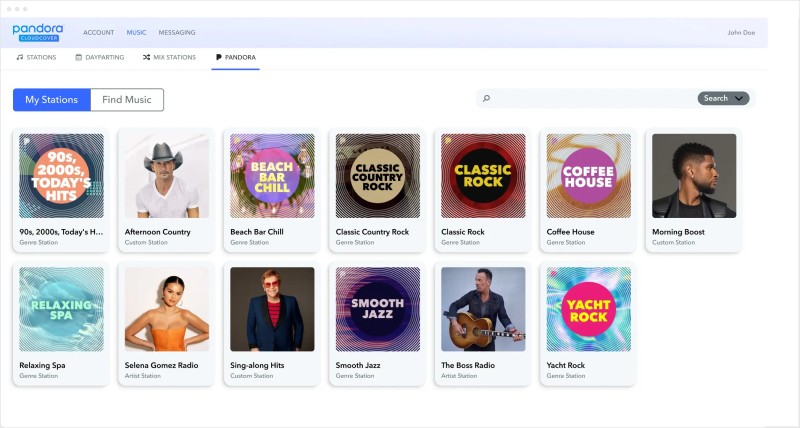Open Smooth Jazz station artwork
Viewport: 800px width, 428px height.
coord(378,309)
